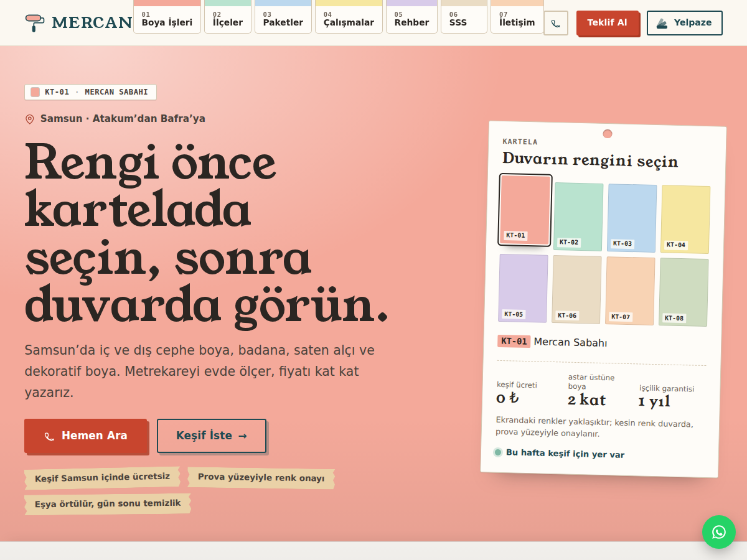
Task: Pick the KT-02 mint green swatch
Action: click(x=578, y=217)
